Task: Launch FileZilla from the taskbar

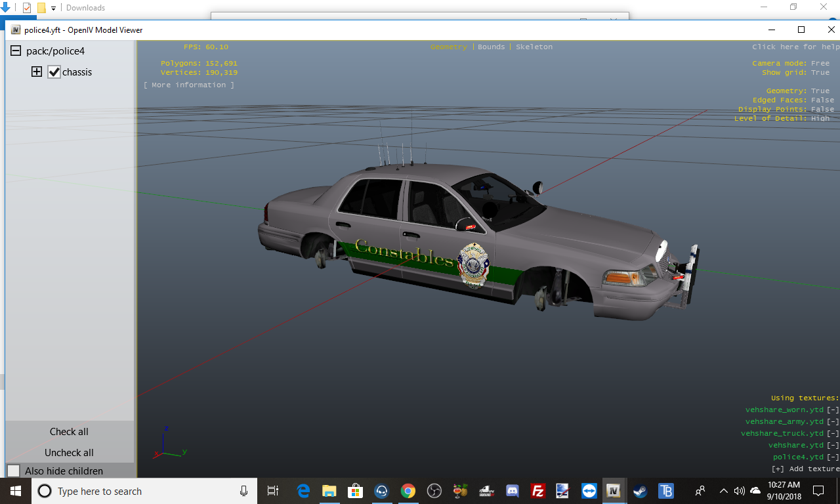Action: click(538, 491)
